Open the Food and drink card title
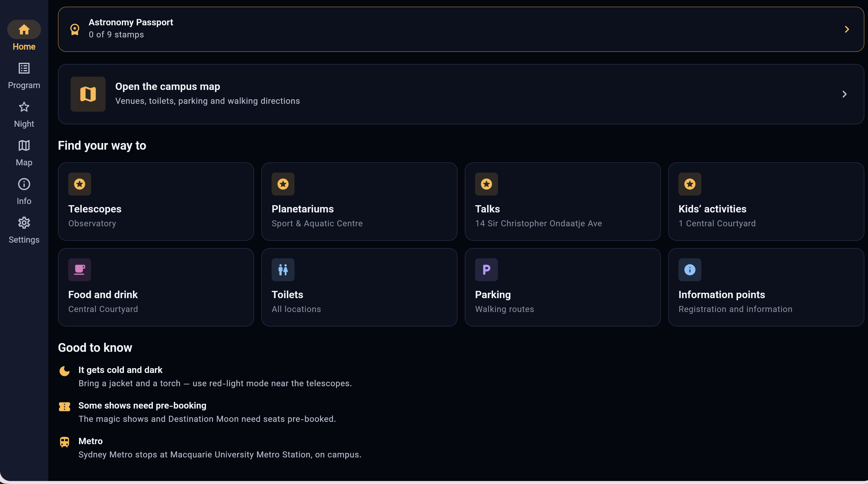The height and width of the screenshot is (484, 868). point(103,295)
